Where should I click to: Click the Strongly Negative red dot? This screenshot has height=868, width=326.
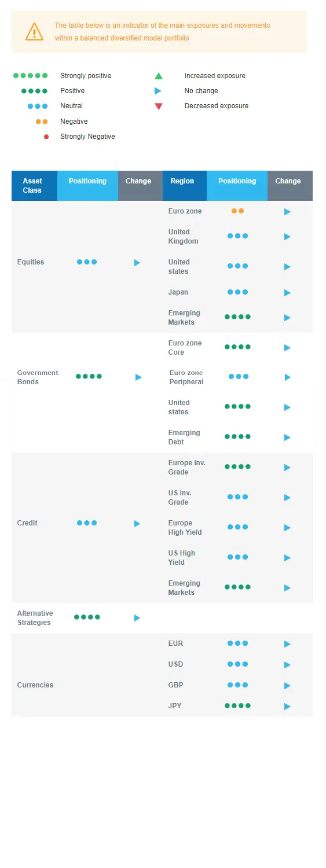[x=46, y=137]
